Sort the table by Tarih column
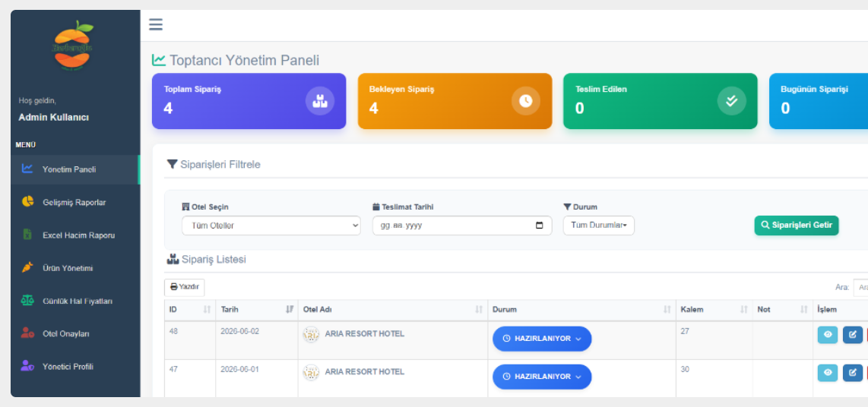Viewport: 868px width, 407px height. point(257,310)
